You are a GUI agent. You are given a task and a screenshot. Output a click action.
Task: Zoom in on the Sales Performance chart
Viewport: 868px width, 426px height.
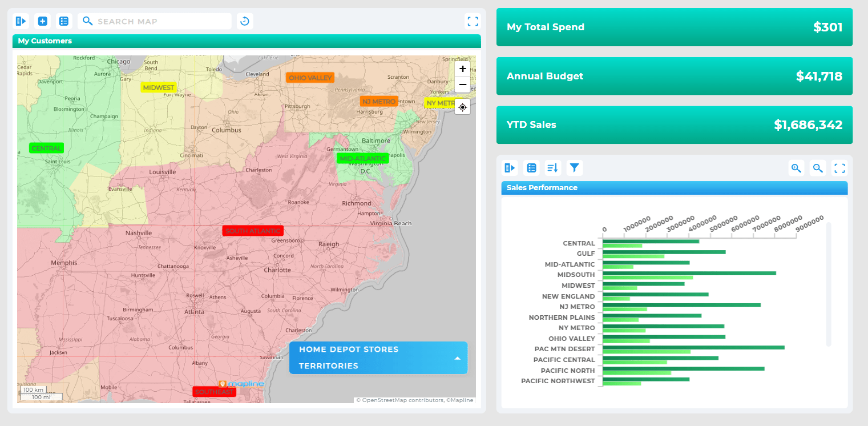pos(796,167)
